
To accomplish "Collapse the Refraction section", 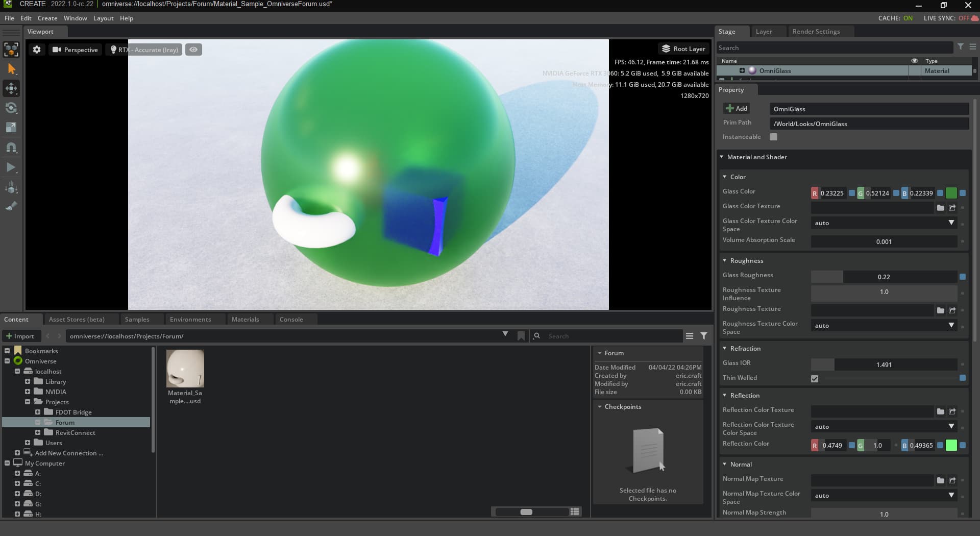I will click(x=725, y=348).
